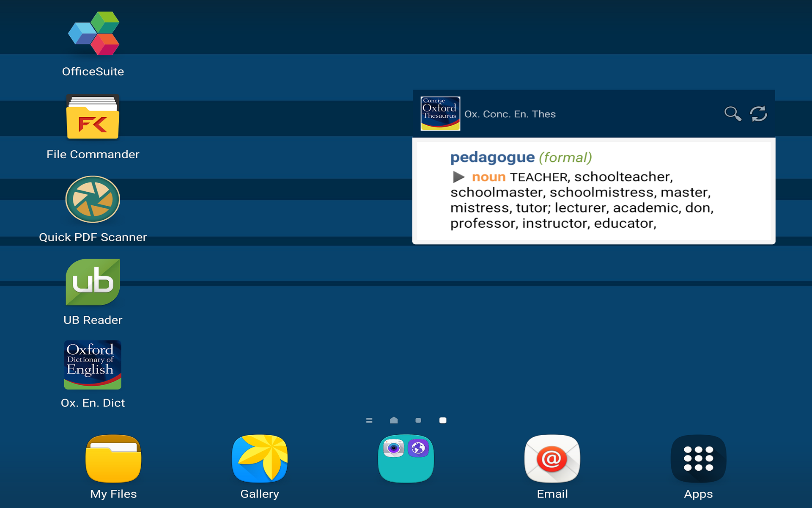This screenshot has width=812, height=508.
Task: Tap the Concise Oxford Thesaurus logo in widget
Action: [440, 113]
